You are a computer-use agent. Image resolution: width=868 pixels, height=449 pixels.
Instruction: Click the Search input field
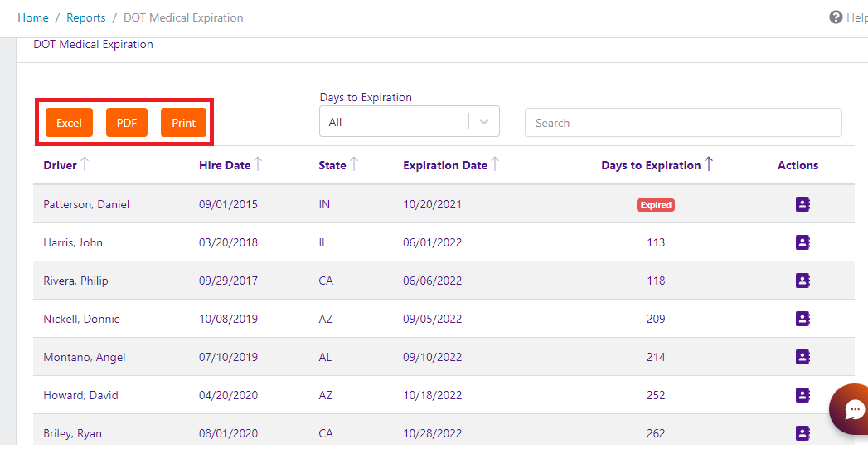683,123
